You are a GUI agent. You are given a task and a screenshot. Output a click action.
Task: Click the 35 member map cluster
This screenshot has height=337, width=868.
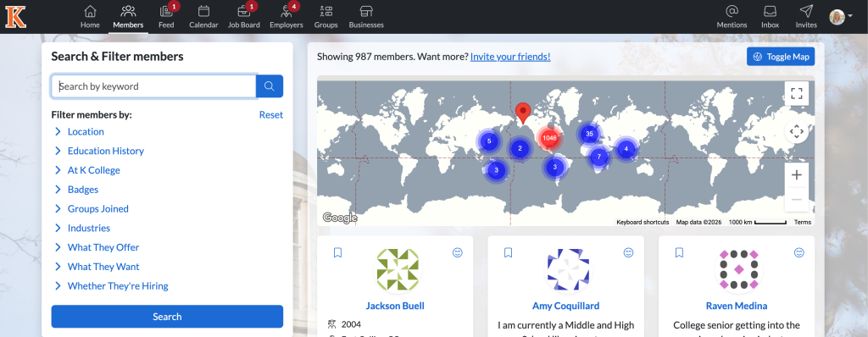tap(590, 134)
